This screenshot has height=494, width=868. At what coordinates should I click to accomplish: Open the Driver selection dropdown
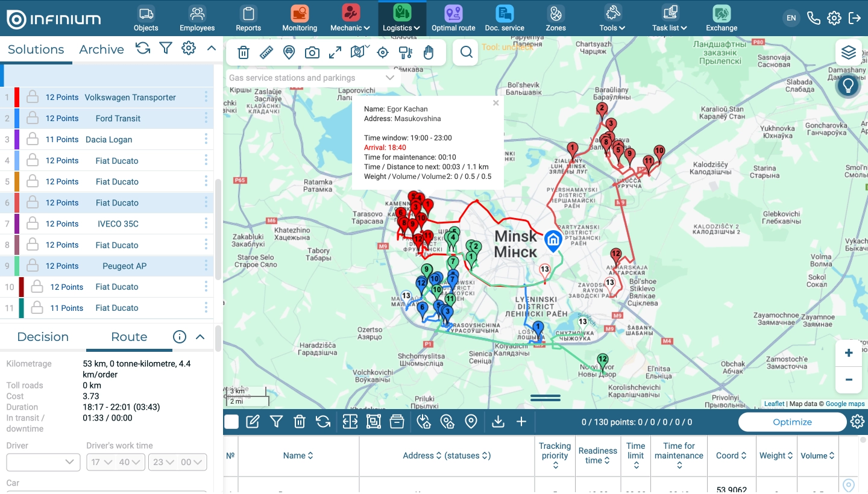(43, 462)
